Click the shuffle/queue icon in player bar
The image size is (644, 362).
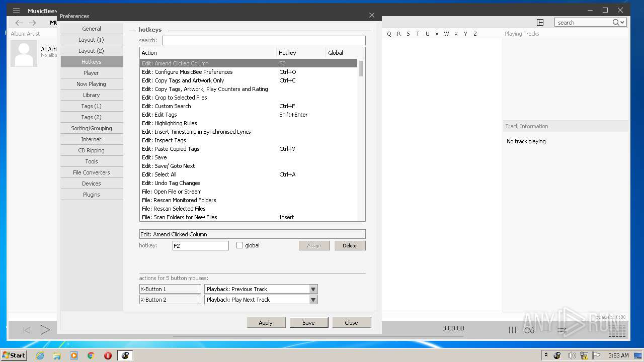(x=561, y=330)
